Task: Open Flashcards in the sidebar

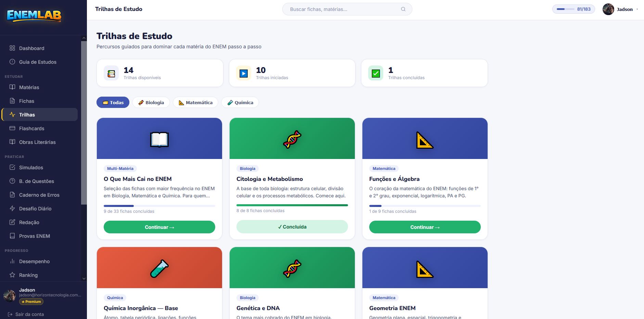Action: (40, 128)
